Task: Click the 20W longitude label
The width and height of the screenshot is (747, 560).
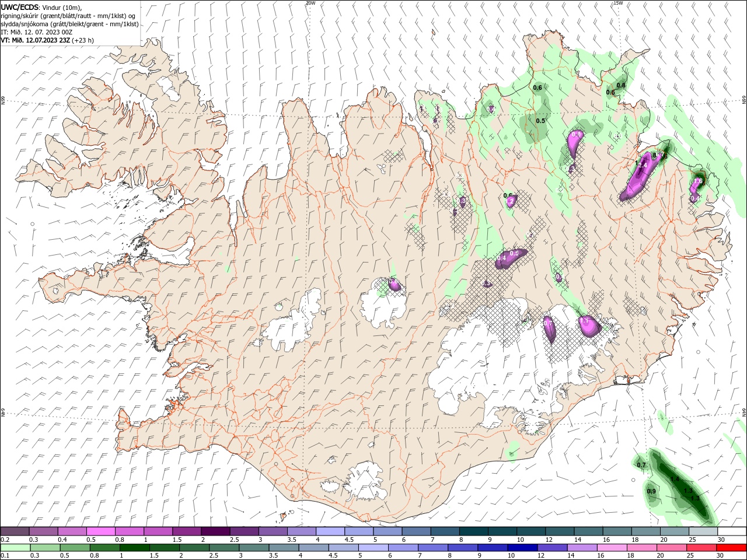Action: coord(310,3)
